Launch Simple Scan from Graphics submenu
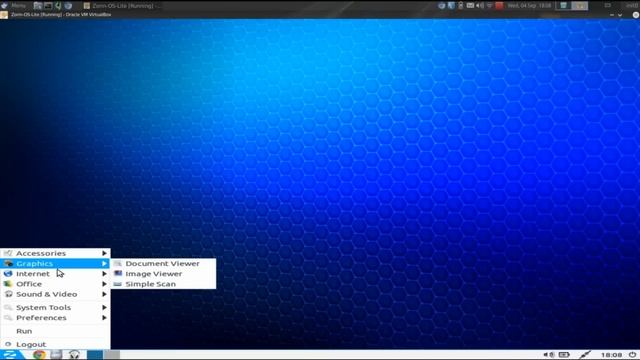 tap(163, 284)
